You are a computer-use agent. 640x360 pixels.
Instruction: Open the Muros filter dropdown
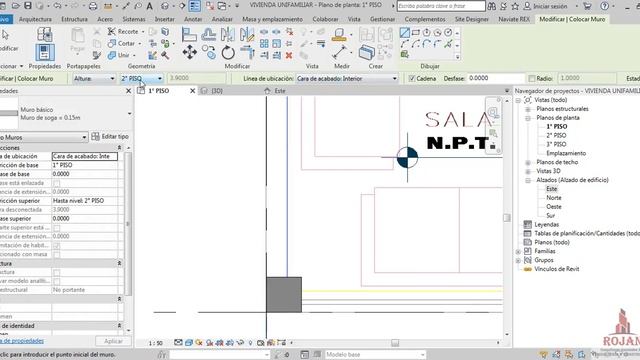(43, 137)
